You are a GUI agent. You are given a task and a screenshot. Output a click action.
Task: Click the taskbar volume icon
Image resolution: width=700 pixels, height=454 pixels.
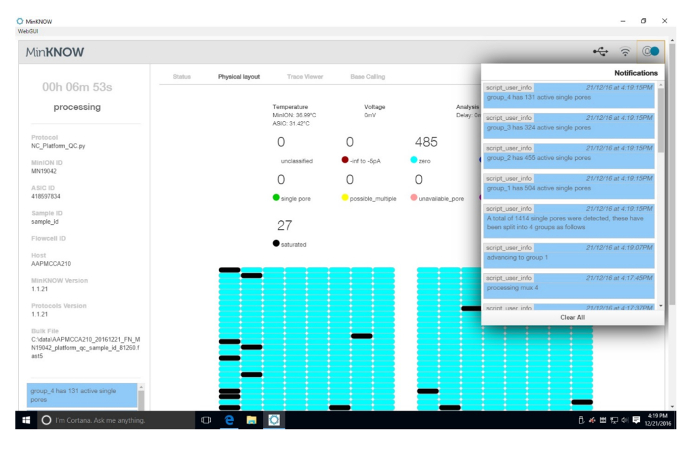click(x=625, y=420)
